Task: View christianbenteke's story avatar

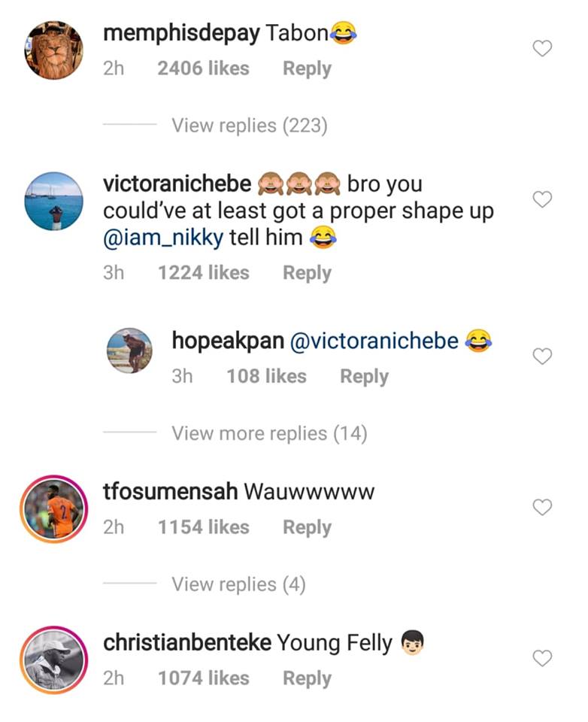Action: coord(53,660)
